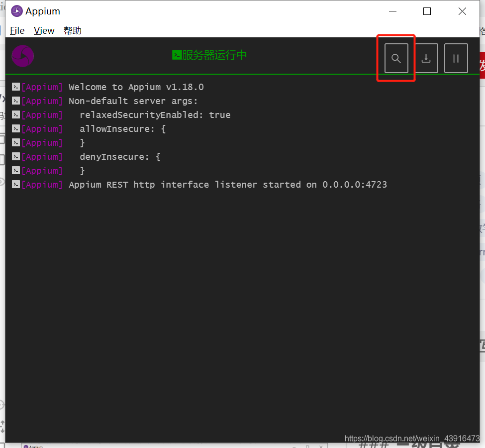Click log icon before 'denyInsecure' line
Viewport: 485px width, 448px height.
(x=16, y=156)
